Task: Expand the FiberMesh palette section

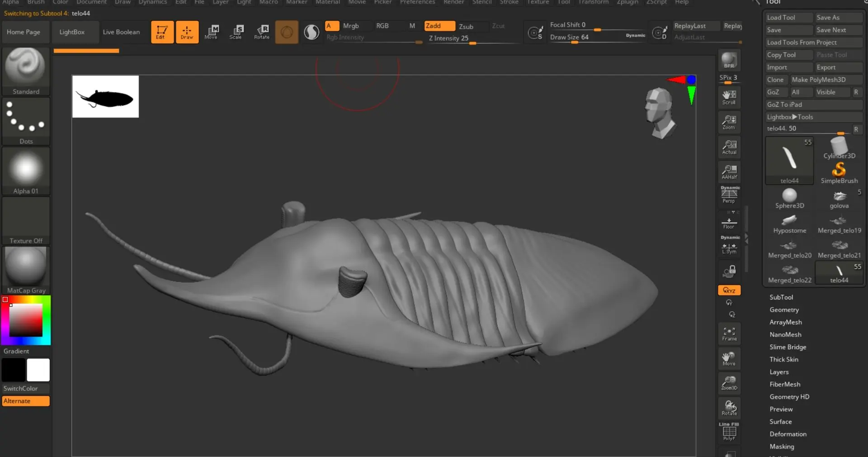Action: click(785, 384)
